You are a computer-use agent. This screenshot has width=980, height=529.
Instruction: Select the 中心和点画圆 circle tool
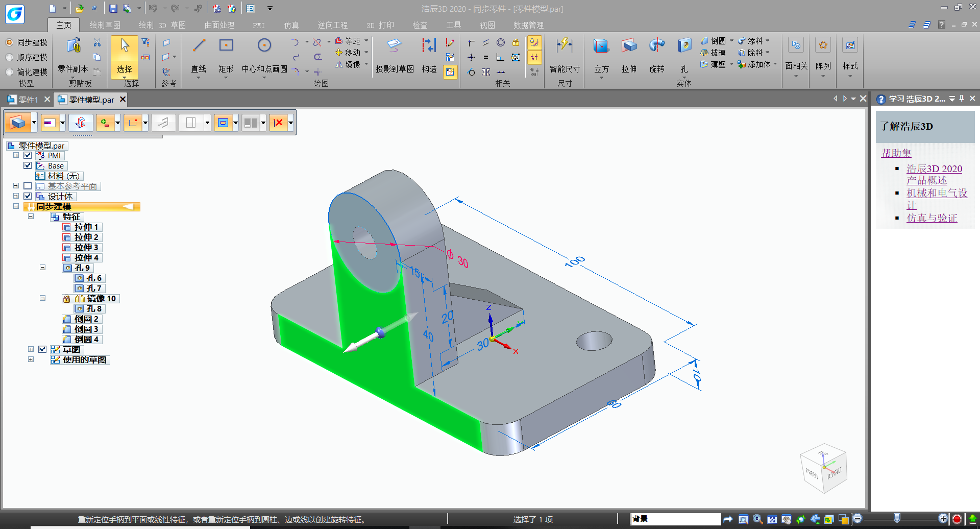pos(264,46)
